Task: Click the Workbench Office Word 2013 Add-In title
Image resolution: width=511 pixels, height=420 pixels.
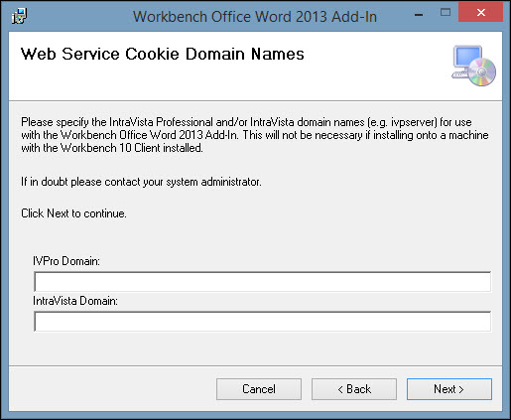Action: [x=255, y=17]
